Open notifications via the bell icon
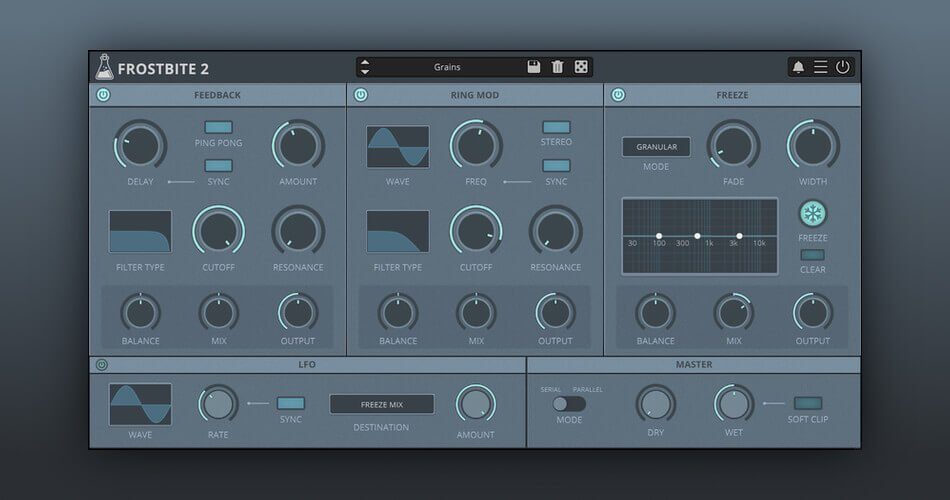Screen dimensions: 950x500 [x=798, y=67]
